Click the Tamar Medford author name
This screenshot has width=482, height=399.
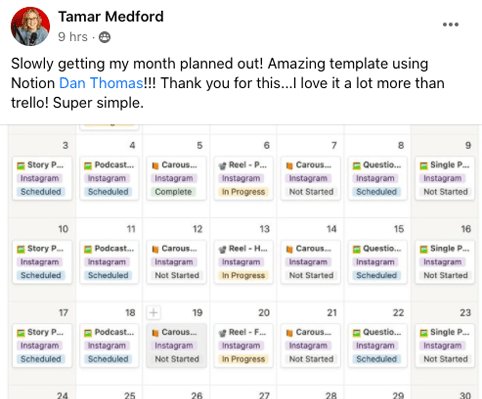[x=111, y=16]
